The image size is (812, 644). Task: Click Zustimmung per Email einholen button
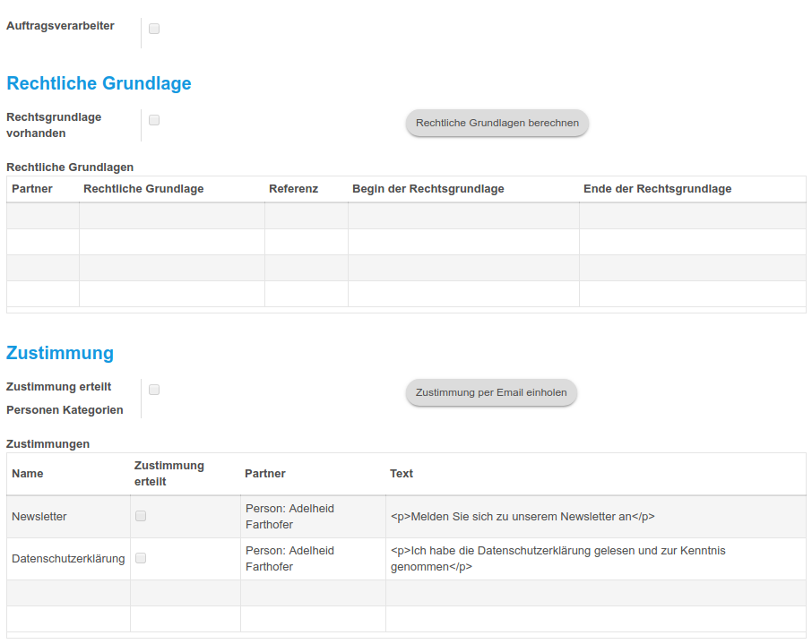point(491,392)
